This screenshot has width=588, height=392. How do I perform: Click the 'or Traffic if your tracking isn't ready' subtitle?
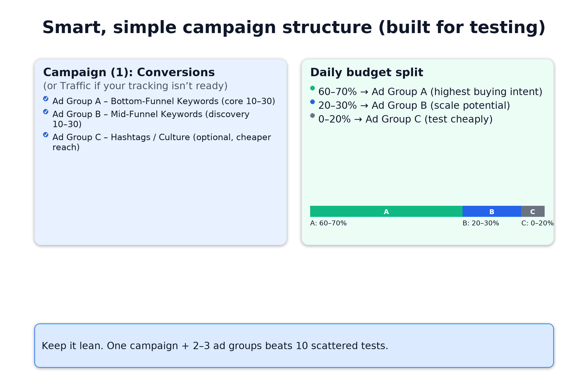(135, 86)
